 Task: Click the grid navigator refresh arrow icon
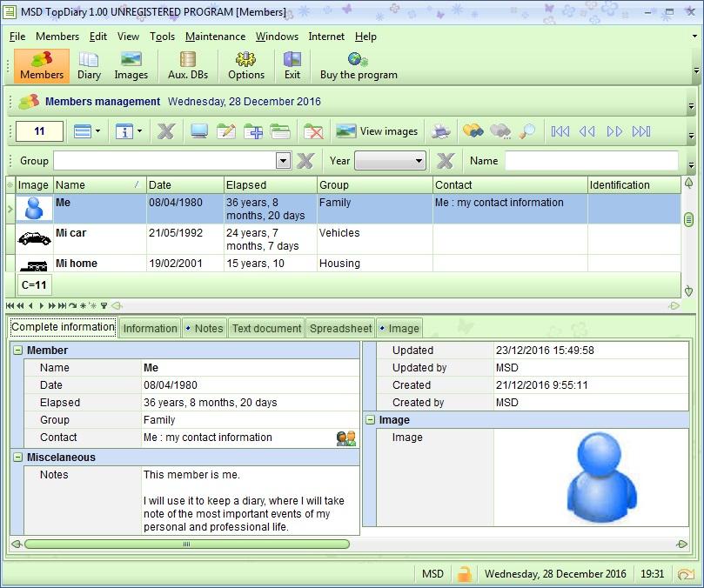[73, 305]
